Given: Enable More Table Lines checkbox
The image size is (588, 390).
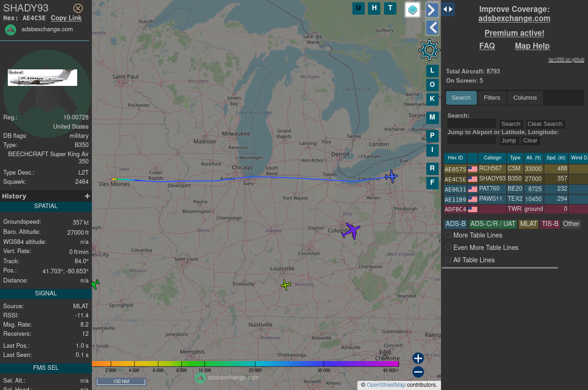Looking at the screenshot, I should pos(448,235).
